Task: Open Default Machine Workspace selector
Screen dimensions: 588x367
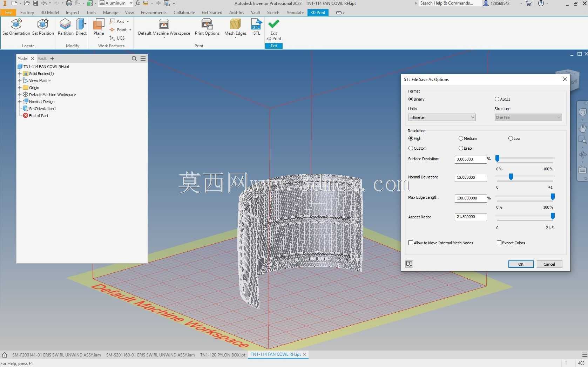Action: click(x=164, y=28)
